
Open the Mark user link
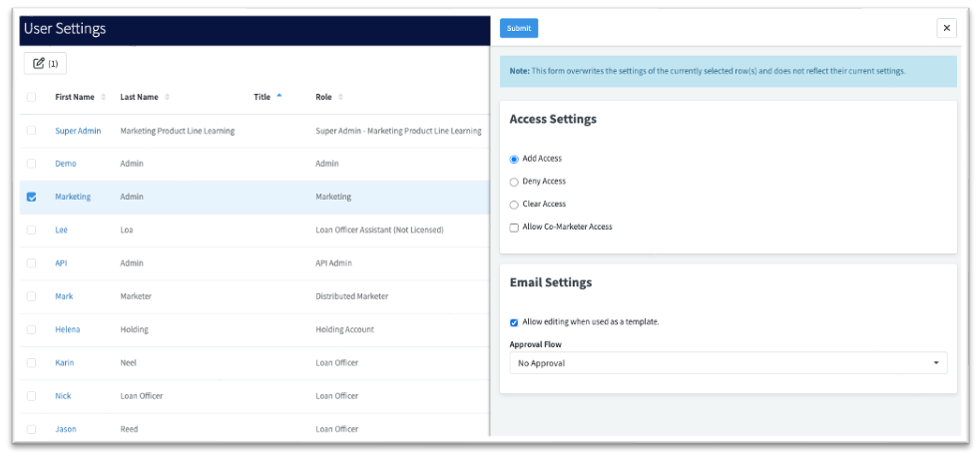64,296
